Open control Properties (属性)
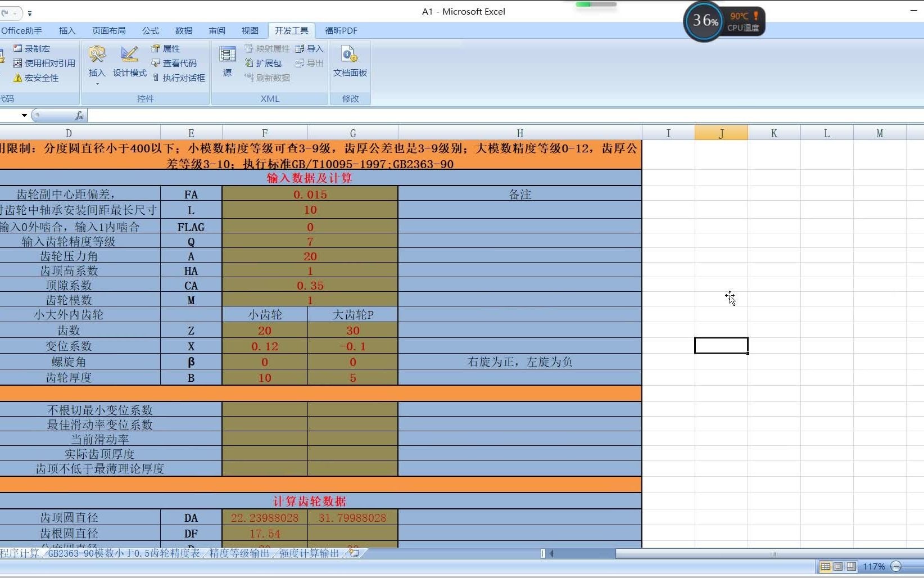This screenshot has width=924, height=578. tap(165, 49)
